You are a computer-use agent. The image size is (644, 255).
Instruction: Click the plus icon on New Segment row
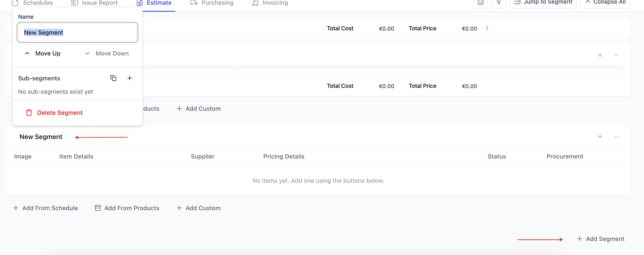[600, 137]
